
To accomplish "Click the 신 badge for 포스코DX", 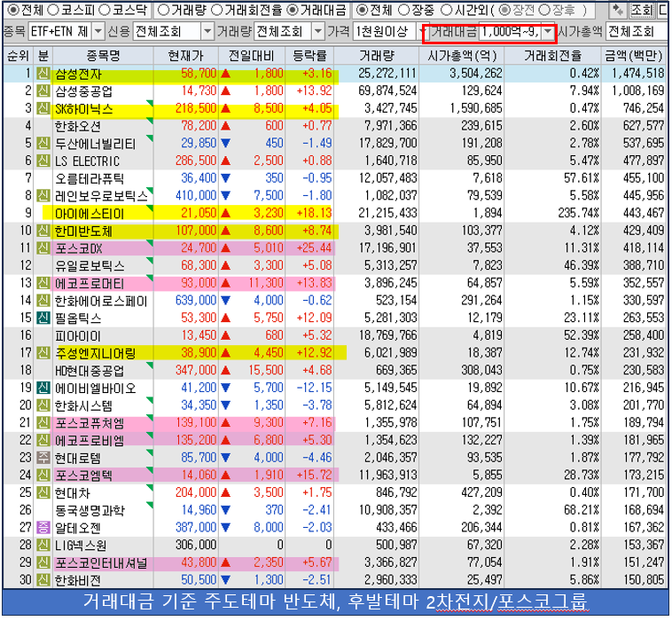I will pyautogui.click(x=43, y=248).
